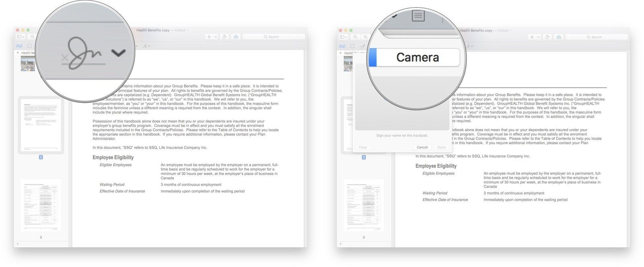Toggle Markup toolbox in the right window
This screenshot has width=644, height=267.
click(559, 37)
